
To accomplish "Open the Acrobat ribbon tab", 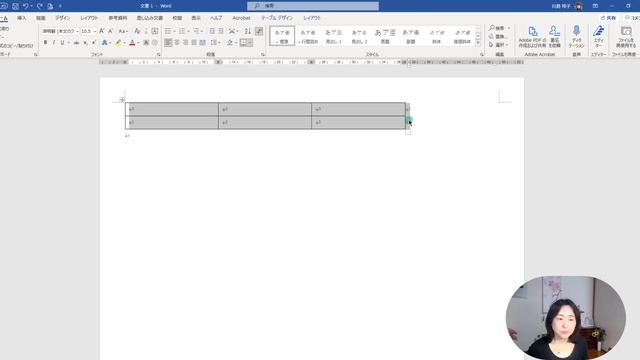I will tap(241, 18).
